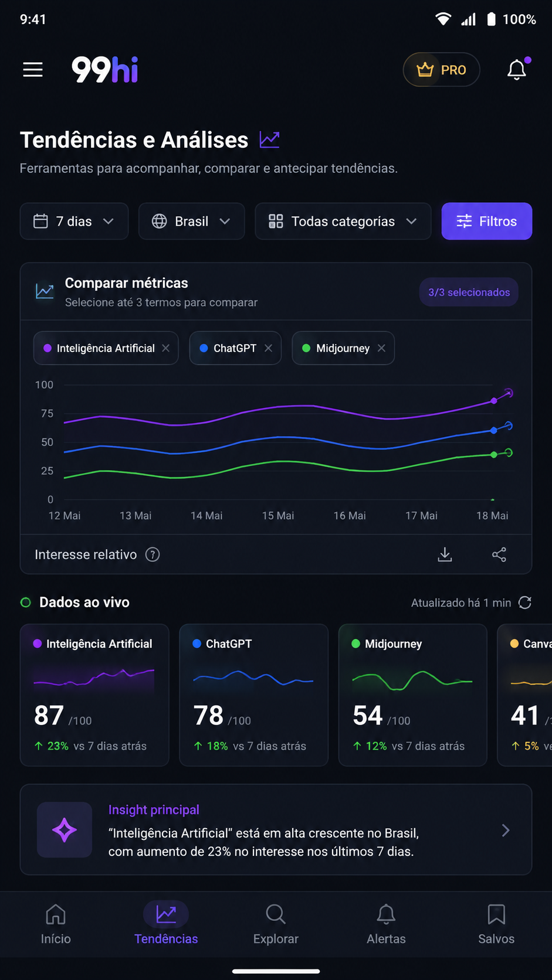
Task: Click the 54 /100 score value
Action: point(382,716)
